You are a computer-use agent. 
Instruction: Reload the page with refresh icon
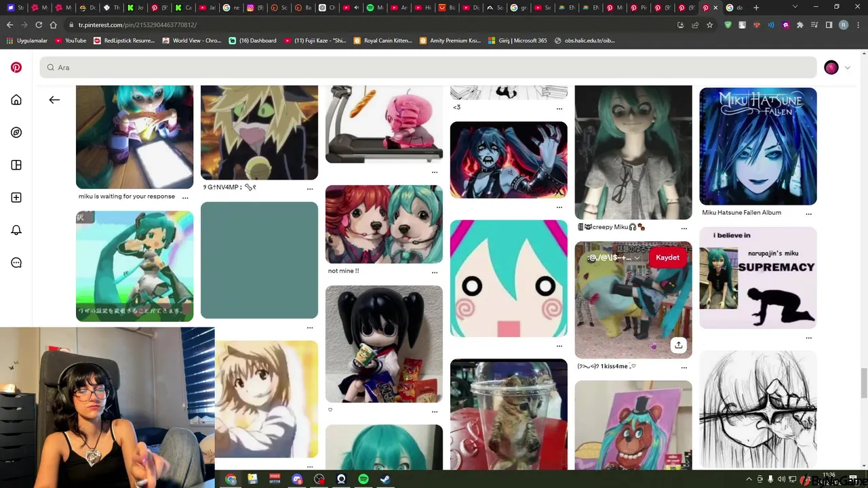click(x=39, y=25)
